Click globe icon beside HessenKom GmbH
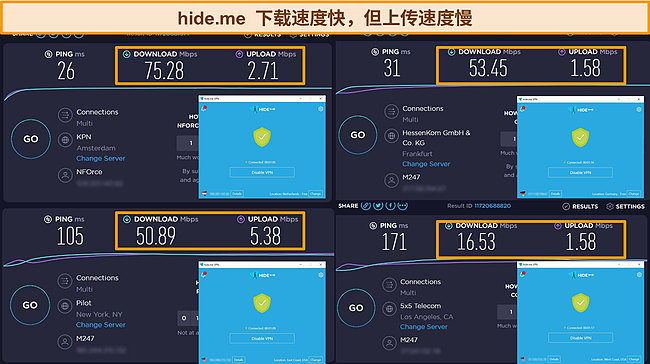650x364 pixels. click(391, 136)
